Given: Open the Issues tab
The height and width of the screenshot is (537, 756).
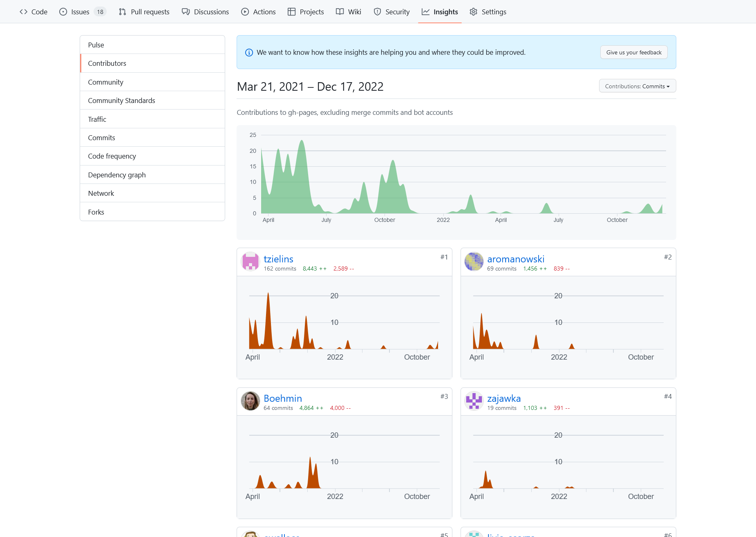Looking at the screenshot, I should (83, 12).
